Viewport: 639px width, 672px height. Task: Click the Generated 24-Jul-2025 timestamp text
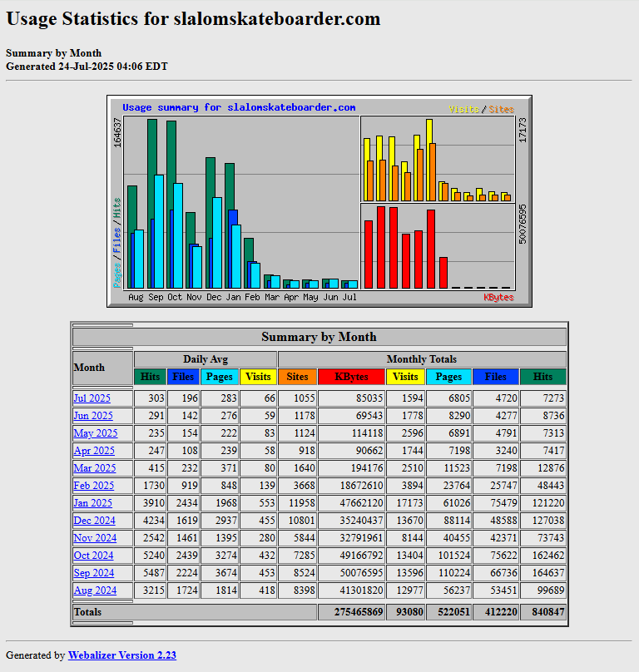click(87, 67)
